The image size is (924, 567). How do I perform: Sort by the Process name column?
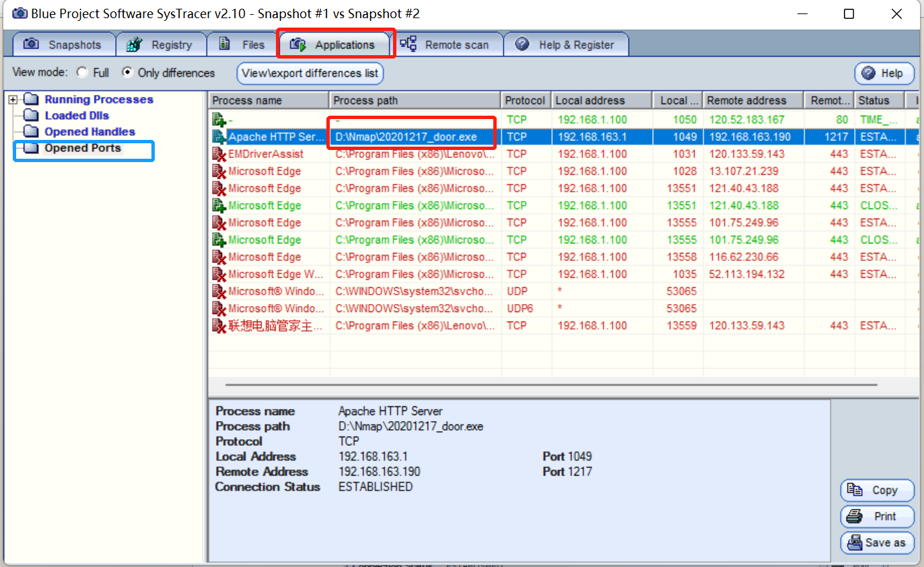[x=269, y=100]
